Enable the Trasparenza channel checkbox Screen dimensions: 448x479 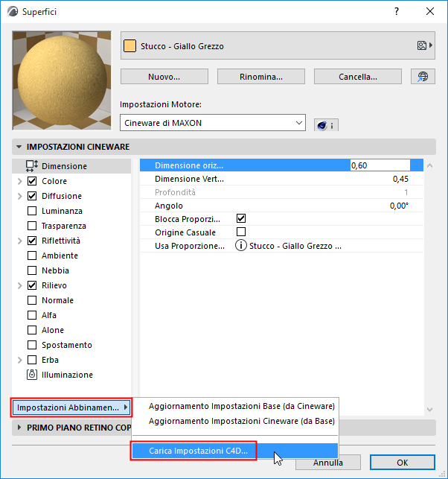tap(32, 226)
